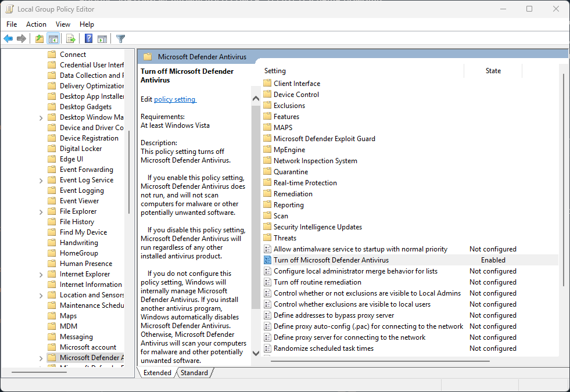The width and height of the screenshot is (570, 392).
Task: Open Help via blue question mark icon
Action: (88, 38)
